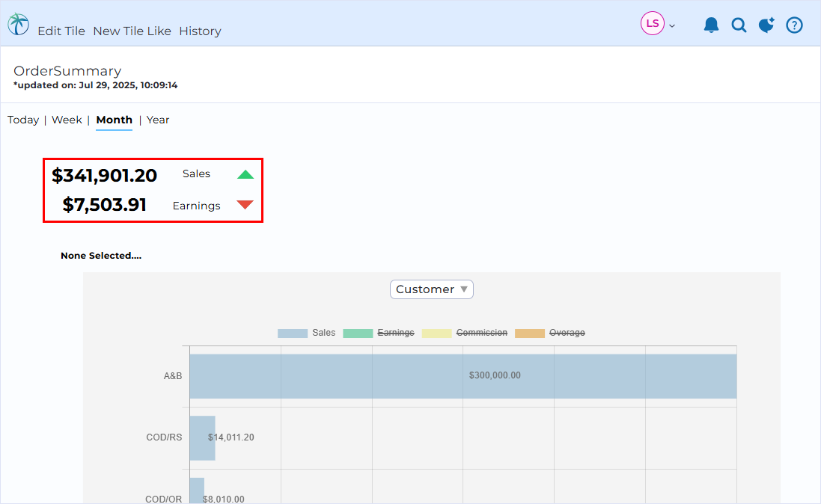The width and height of the screenshot is (821, 504).
Task: Click the green up arrow beside Sales
Action: 245,174
